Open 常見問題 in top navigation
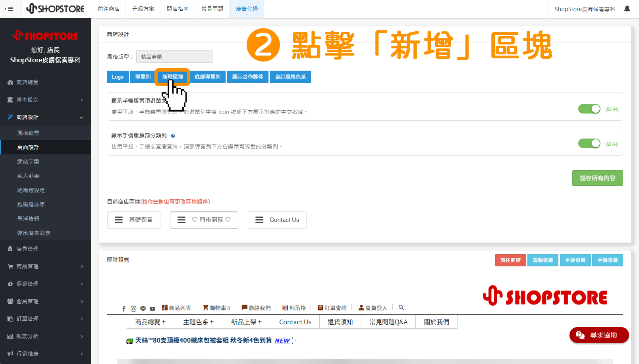Viewport: 639px width, 364px height. 212,9
